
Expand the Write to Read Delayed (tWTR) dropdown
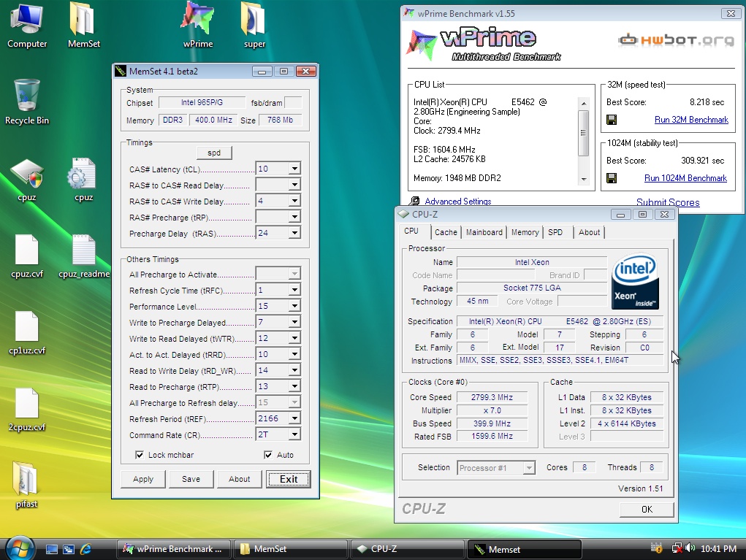[x=295, y=339]
